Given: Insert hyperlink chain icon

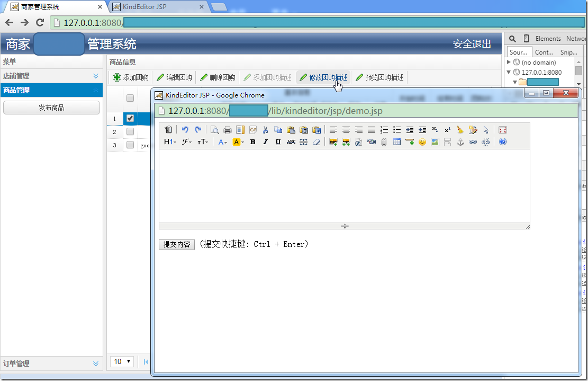Looking at the screenshot, I should [473, 142].
